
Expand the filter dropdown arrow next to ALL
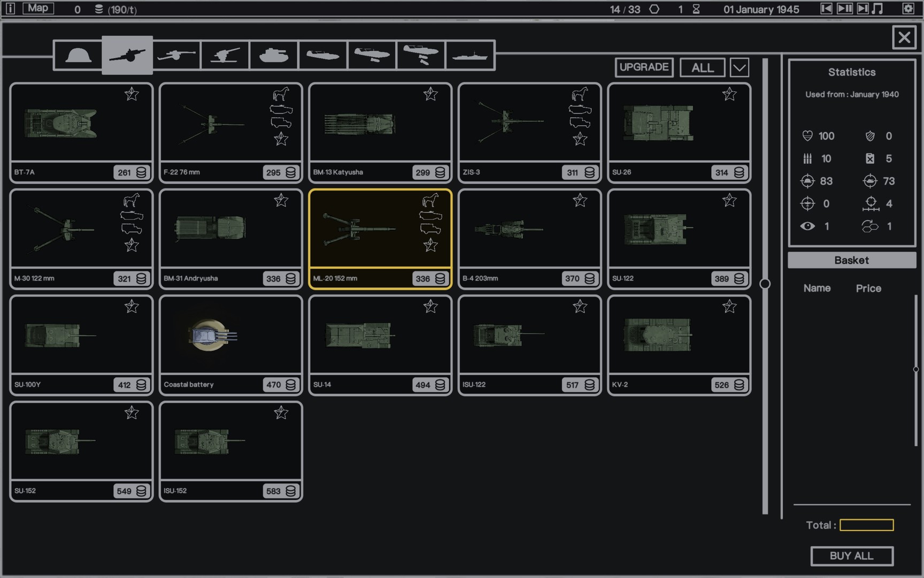[739, 68]
